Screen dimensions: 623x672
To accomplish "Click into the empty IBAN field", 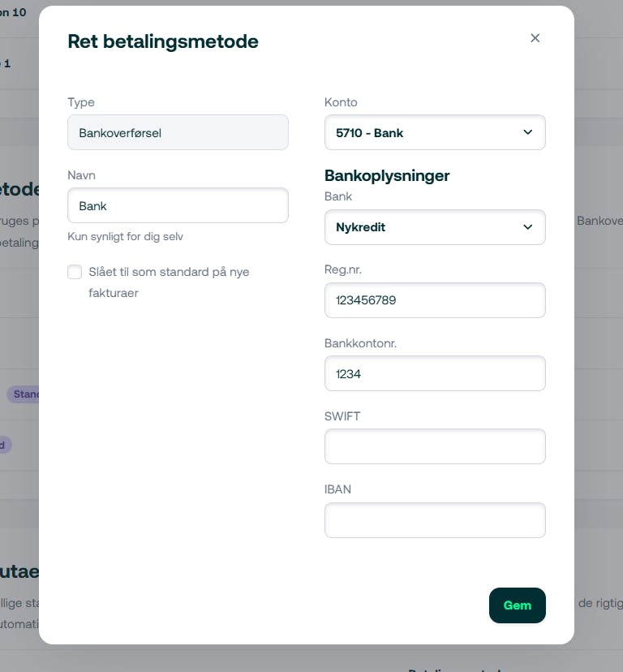I will 435,520.
